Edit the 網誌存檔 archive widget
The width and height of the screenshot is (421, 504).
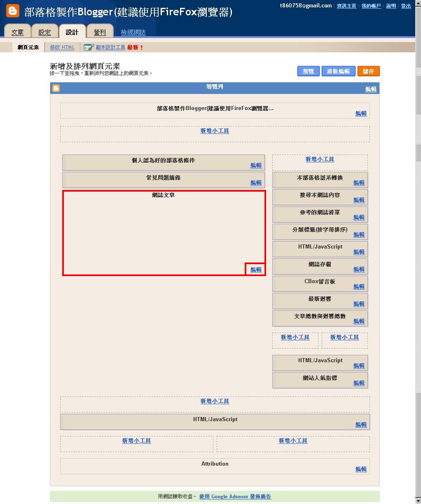tap(359, 269)
